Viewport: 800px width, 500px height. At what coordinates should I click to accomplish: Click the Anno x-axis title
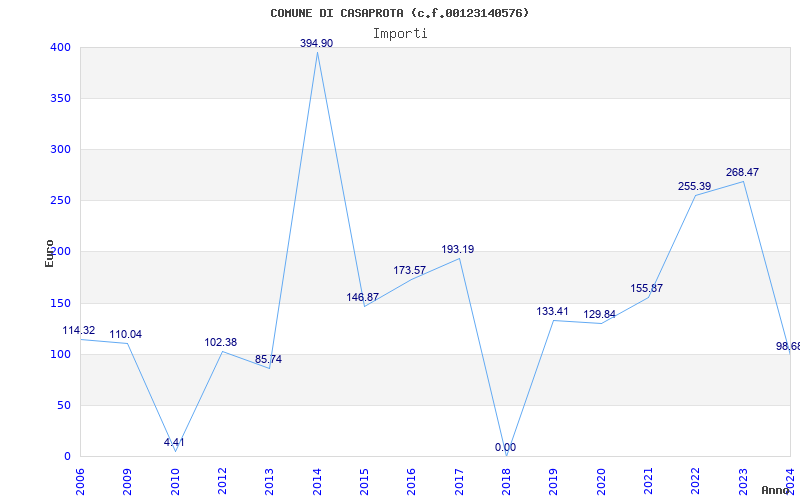774,490
